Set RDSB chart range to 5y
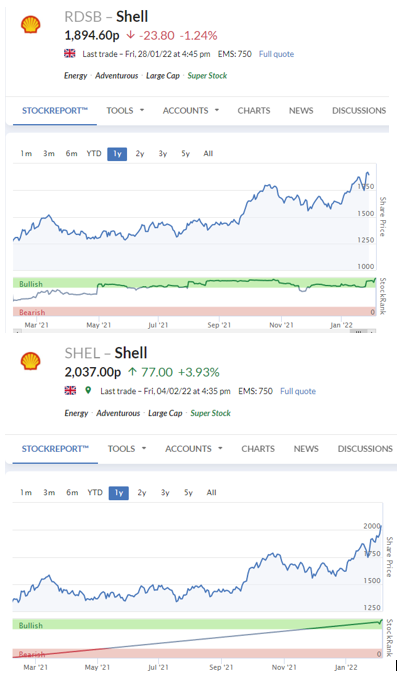402x682 pixels. [185, 154]
